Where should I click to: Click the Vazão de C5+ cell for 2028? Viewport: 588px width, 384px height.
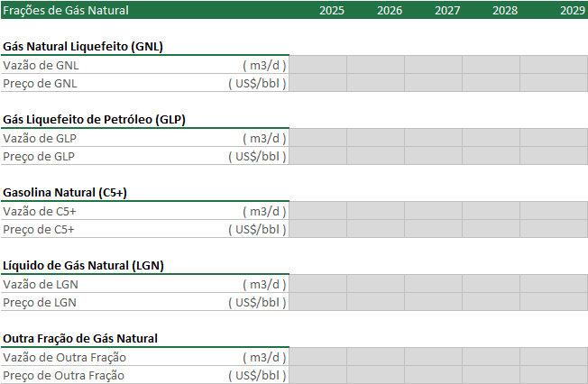(x=491, y=211)
